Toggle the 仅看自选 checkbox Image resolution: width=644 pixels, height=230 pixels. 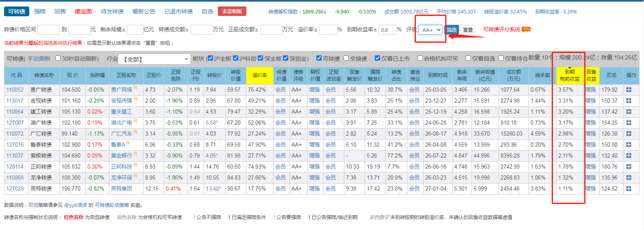(x=468, y=58)
